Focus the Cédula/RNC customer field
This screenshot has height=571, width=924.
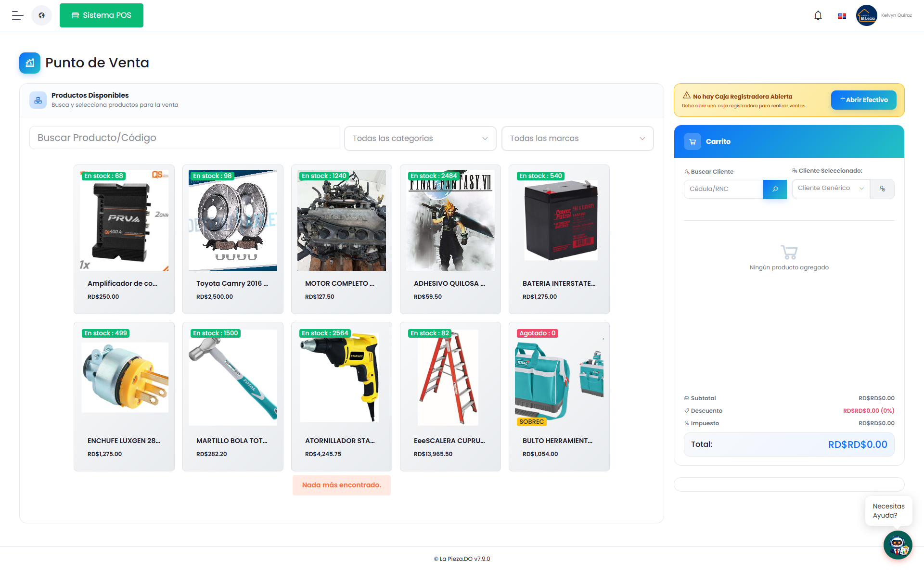(x=724, y=189)
